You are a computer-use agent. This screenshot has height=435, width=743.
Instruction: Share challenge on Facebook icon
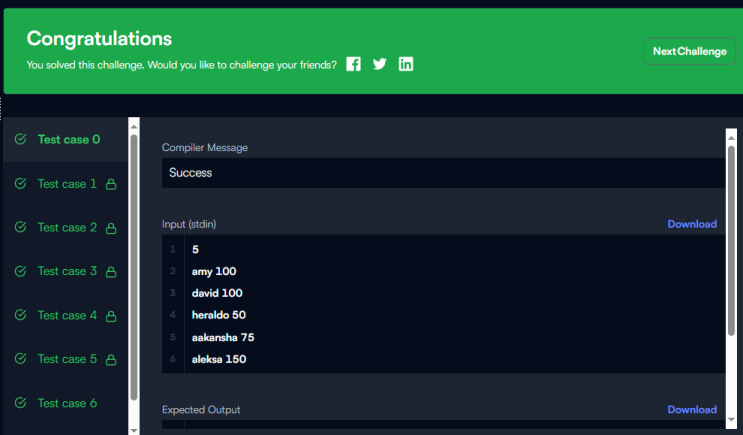tap(353, 64)
